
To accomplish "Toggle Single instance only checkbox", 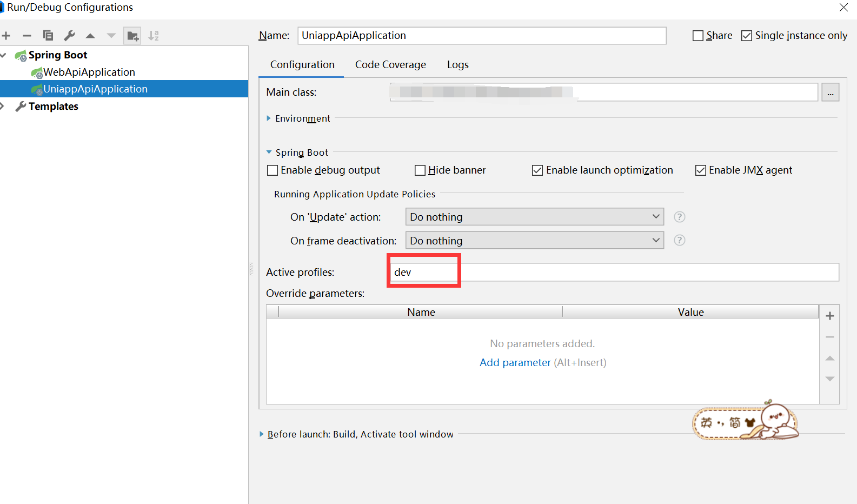I will pyautogui.click(x=747, y=36).
